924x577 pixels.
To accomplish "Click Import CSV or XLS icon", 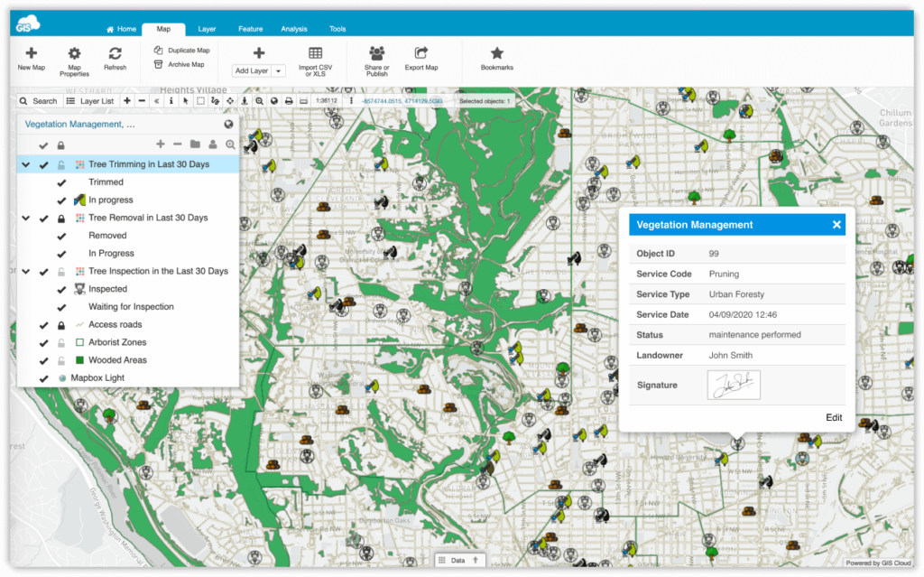I will (x=315, y=54).
